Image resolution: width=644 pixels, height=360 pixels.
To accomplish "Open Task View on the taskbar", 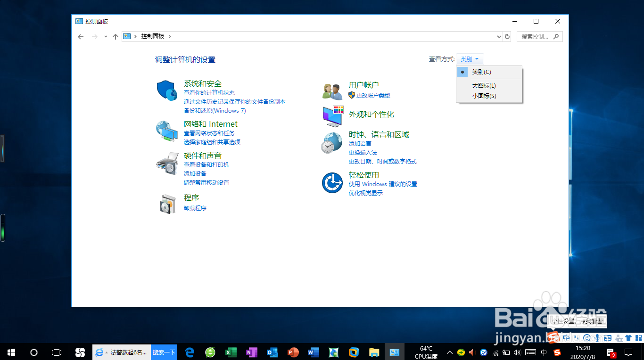I will (x=57, y=352).
